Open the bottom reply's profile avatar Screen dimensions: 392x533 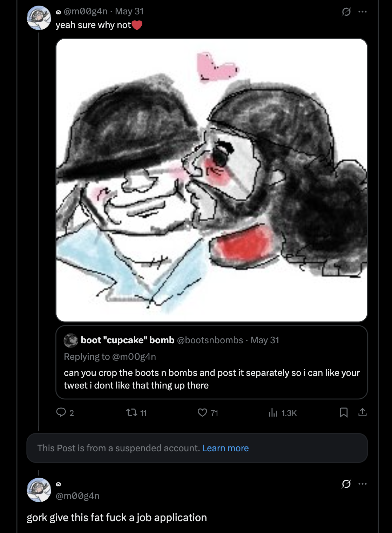pyautogui.click(x=39, y=490)
